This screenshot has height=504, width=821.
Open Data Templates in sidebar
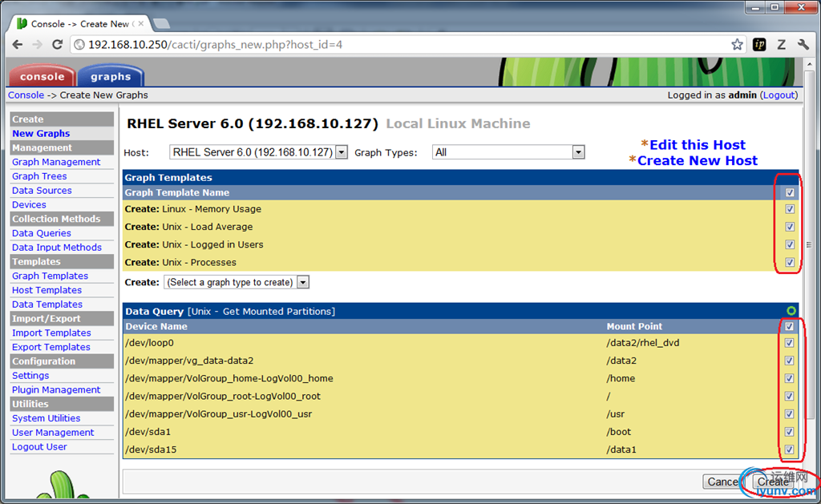click(47, 304)
